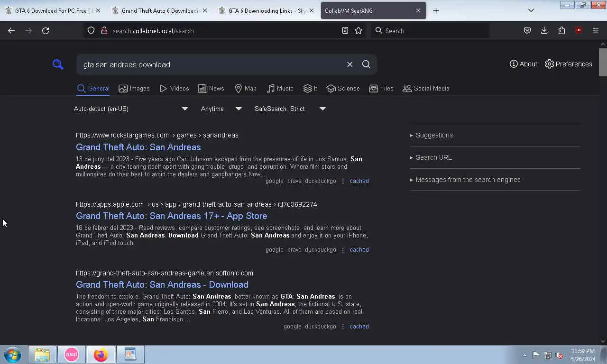The width and height of the screenshot is (607, 364).
Task: Open options dots on Rockstar result
Action: tap(343, 181)
